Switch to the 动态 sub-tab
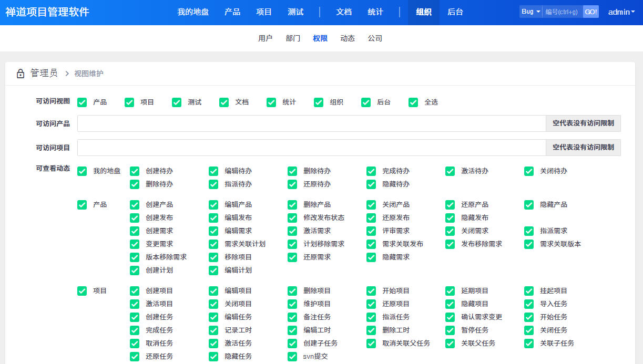The height and width of the screenshot is (364, 643). click(348, 38)
